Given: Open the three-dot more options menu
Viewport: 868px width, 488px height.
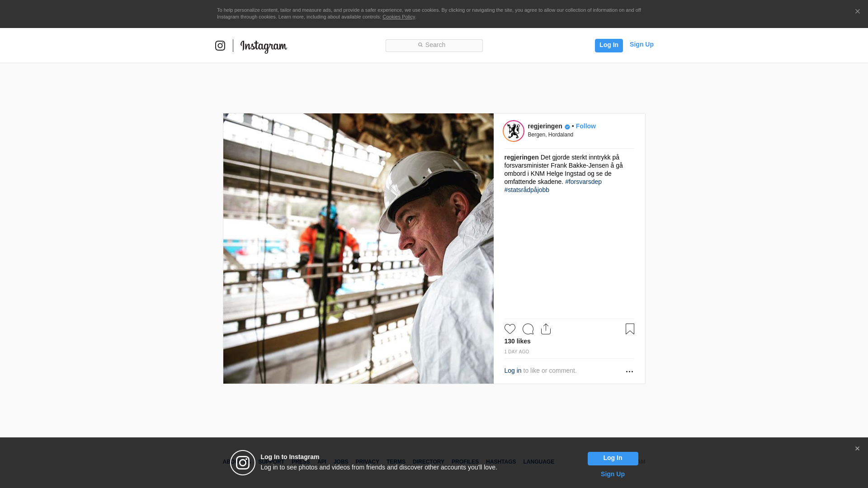Looking at the screenshot, I should click(629, 371).
